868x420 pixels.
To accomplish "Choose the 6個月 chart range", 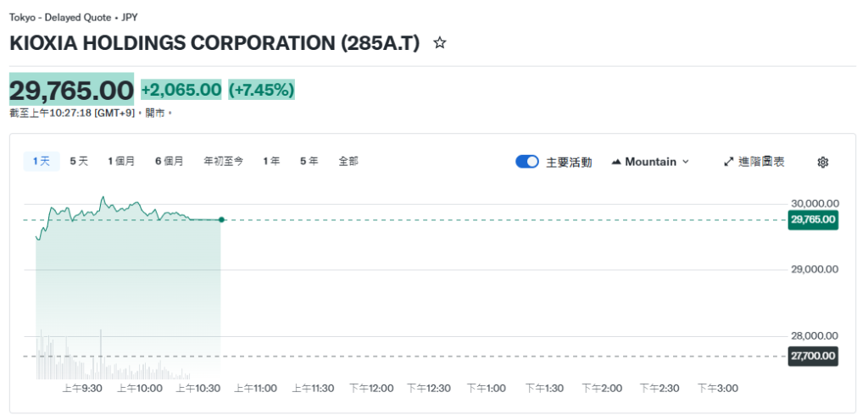I will tap(170, 161).
